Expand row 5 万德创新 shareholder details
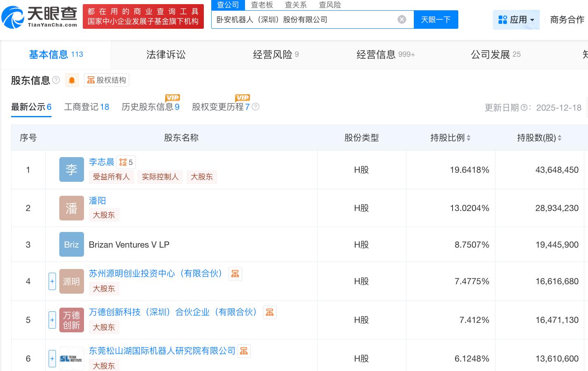Viewport: 588px width, 371px height. [x=52, y=320]
